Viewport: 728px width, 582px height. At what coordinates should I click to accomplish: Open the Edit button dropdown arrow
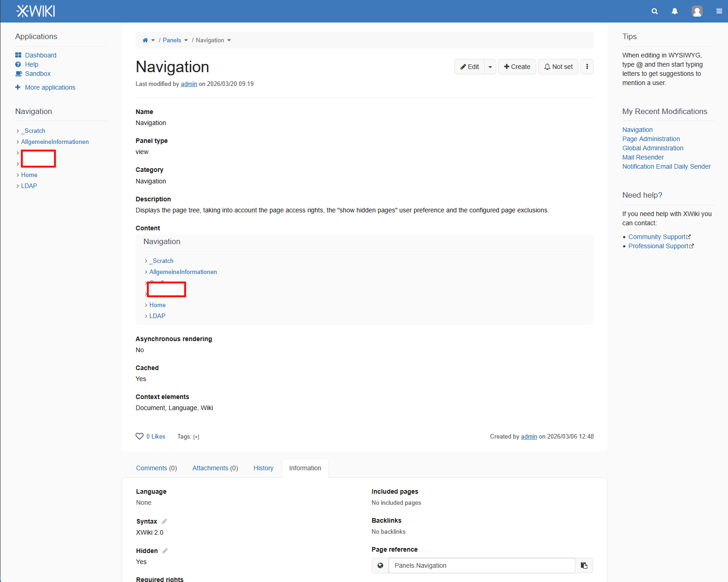tap(490, 67)
